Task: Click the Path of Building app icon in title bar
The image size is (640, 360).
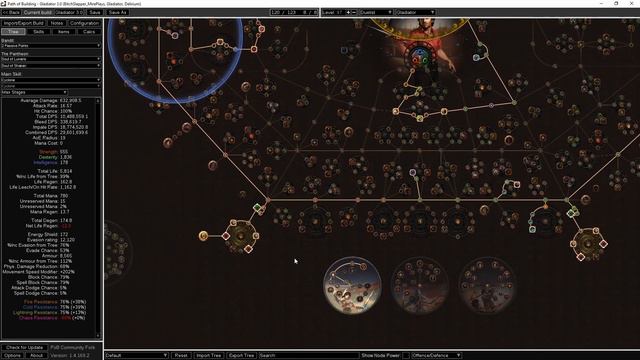Action: click(x=3, y=4)
